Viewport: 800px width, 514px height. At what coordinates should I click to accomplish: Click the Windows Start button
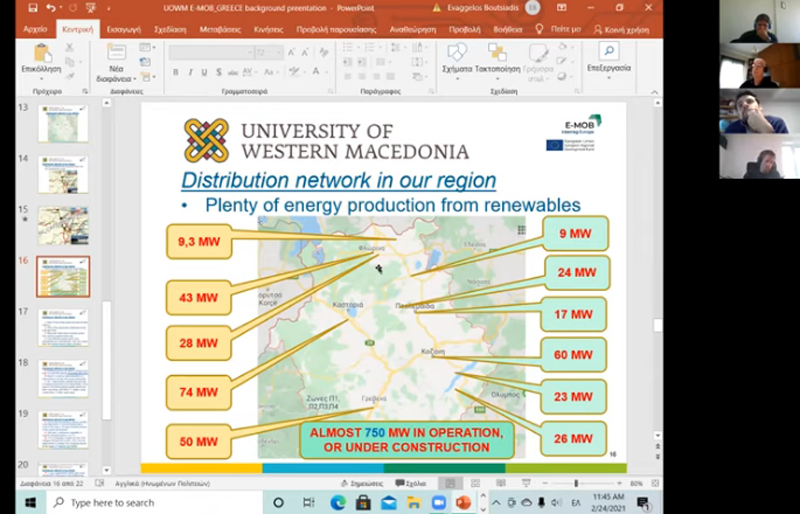31,503
